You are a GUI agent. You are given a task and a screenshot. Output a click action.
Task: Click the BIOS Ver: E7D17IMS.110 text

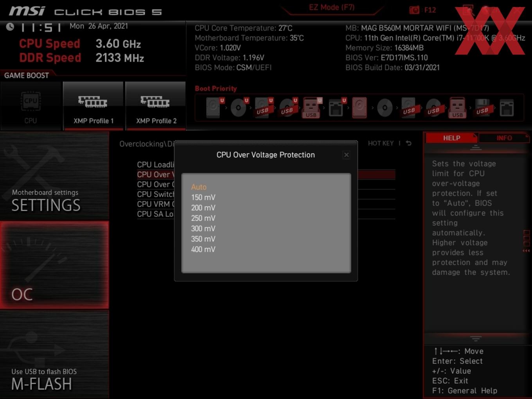pyautogui.click(x=386, y=58)
